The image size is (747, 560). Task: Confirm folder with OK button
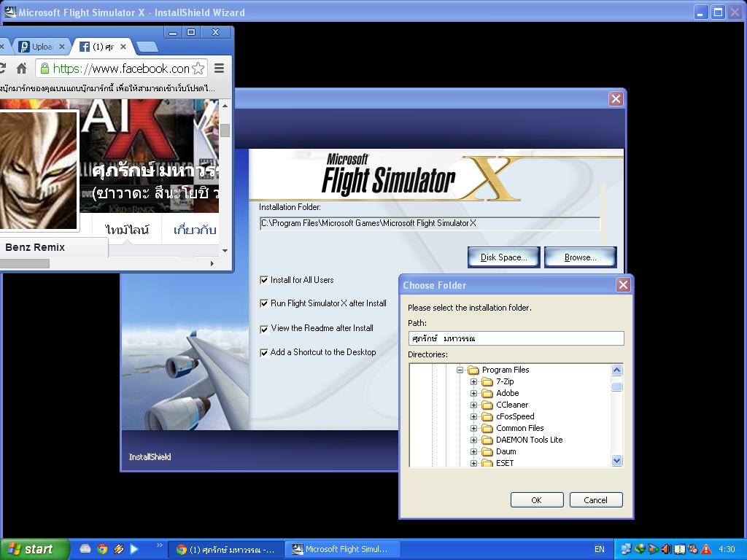(536, 500)
